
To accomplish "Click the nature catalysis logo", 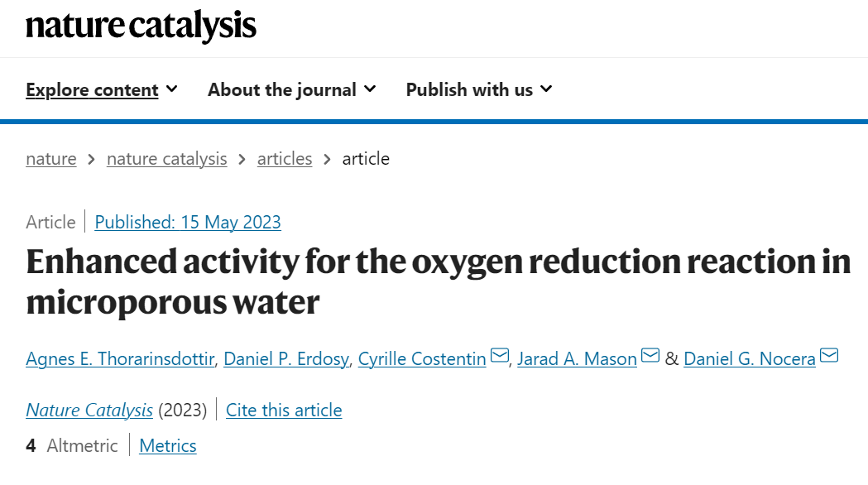I will (141, 26).
